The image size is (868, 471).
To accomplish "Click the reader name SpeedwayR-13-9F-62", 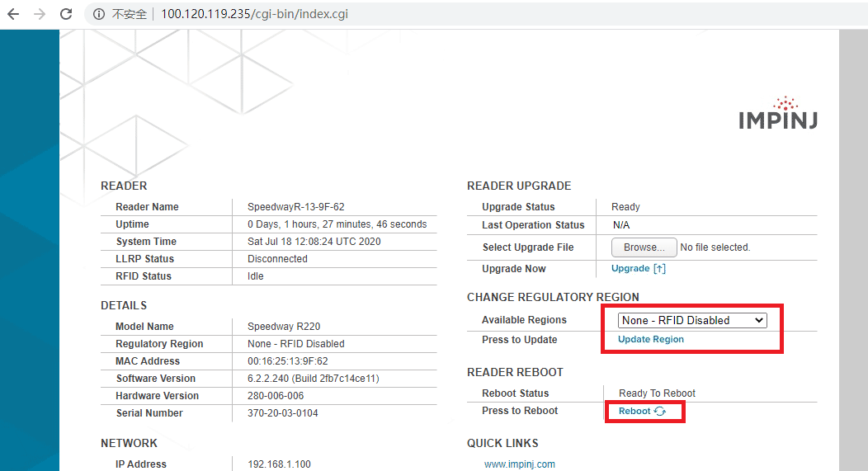I will (295, 207).
